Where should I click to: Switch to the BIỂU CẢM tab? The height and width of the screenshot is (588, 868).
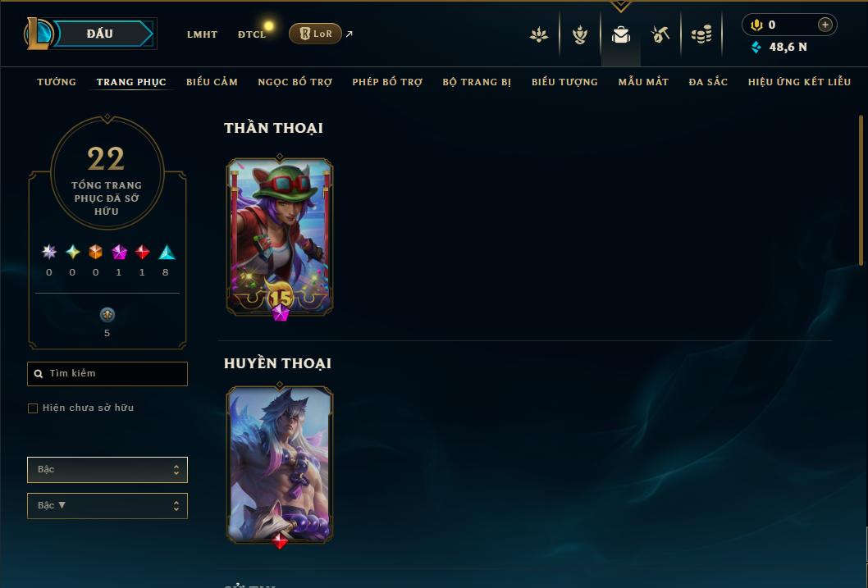coord(212,82)
